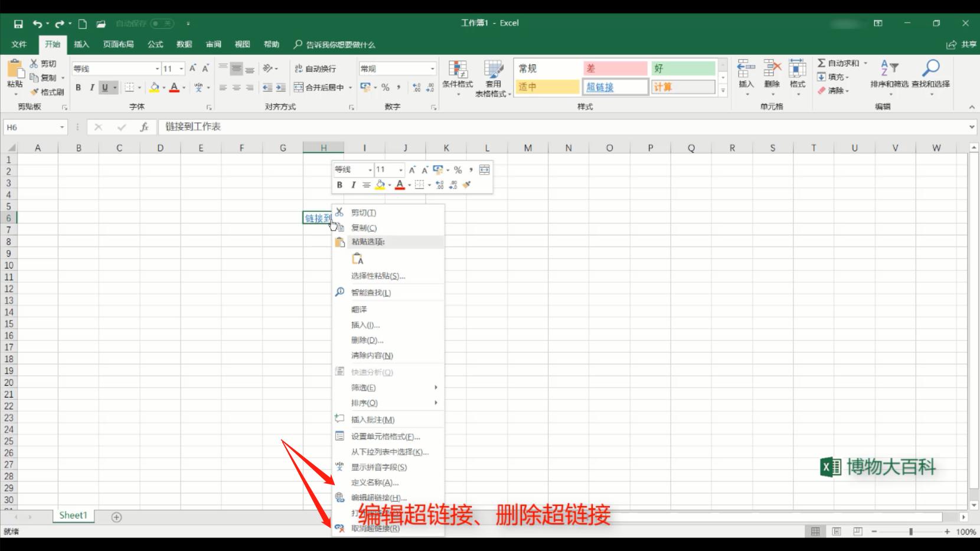980x551 pixels.
Task: Click the percent style button in the ribbon
Action: tap(386, 87)
